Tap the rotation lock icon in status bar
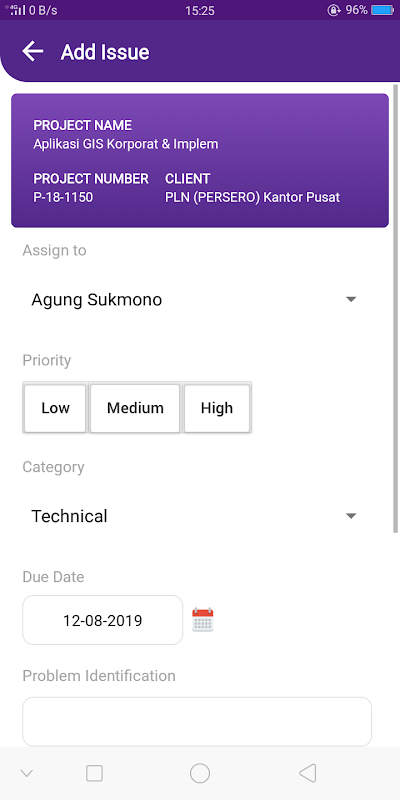400x800 pixels. (x=334, y=10)
